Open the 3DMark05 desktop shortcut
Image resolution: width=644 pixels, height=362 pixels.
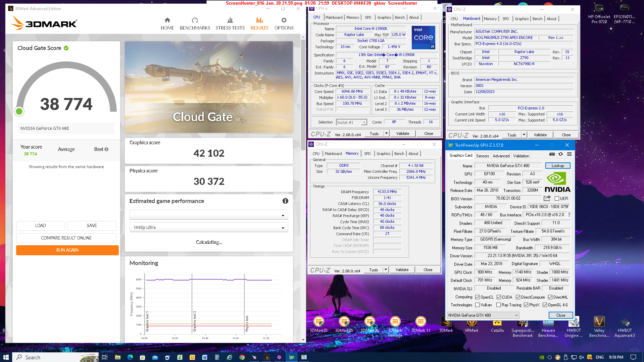(x=344, y=324)
